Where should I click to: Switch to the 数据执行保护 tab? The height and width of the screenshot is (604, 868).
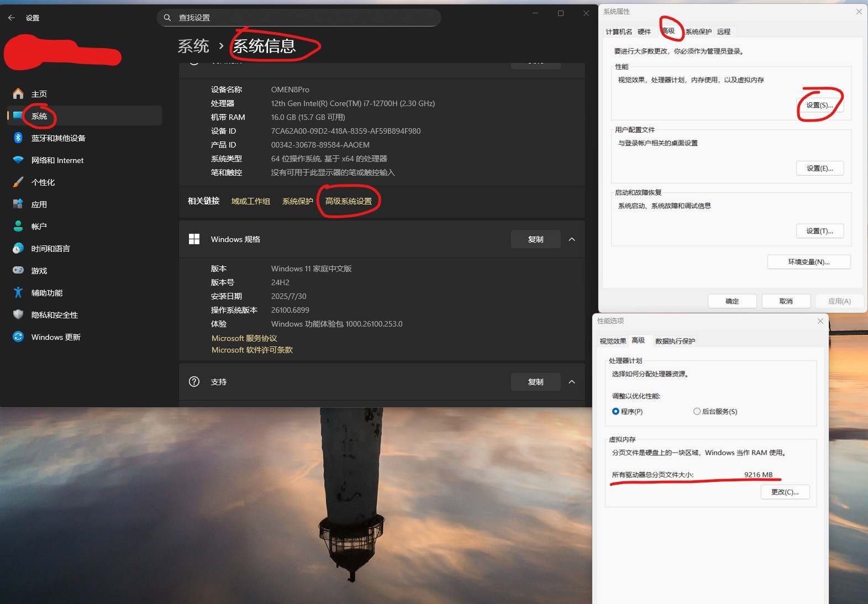(x=675, y=341)
